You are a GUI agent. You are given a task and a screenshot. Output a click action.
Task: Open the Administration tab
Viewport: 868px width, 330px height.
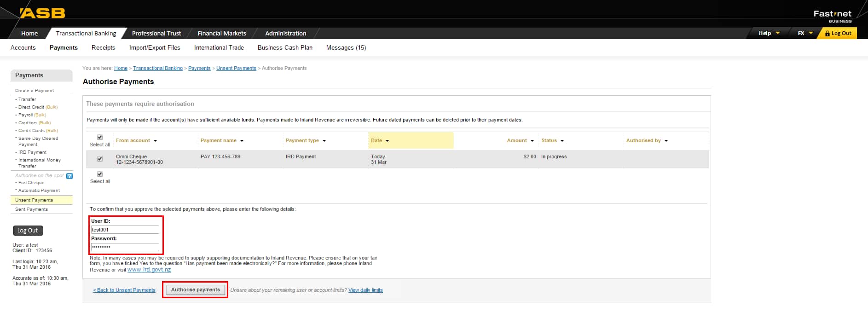(285, 33)
